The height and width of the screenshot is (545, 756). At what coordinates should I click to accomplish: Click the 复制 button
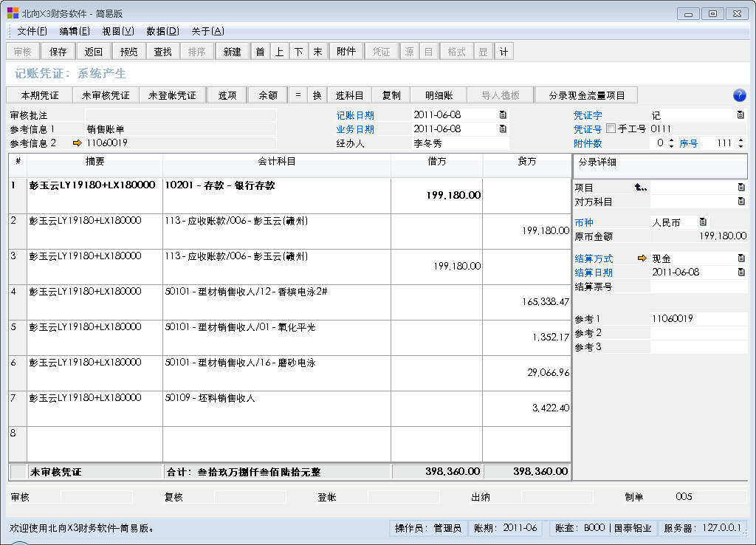[391, 95]
